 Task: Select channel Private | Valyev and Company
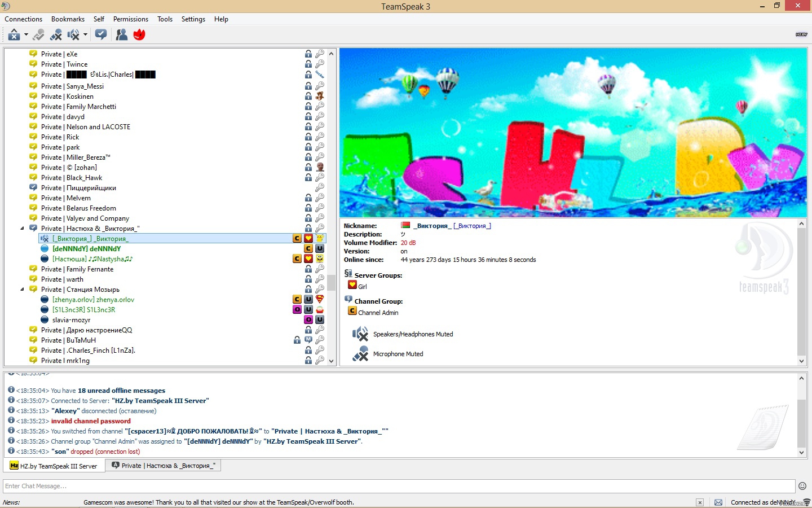(x=85, y=218)
